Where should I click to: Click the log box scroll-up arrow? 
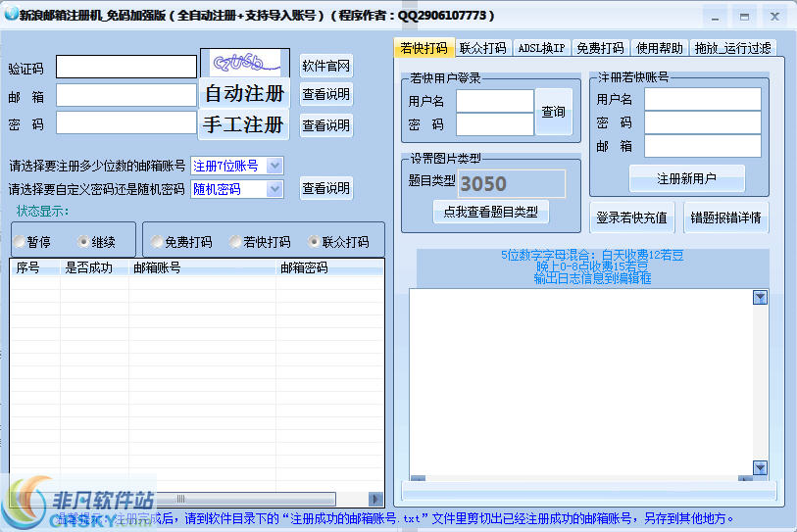pos(760,298)
